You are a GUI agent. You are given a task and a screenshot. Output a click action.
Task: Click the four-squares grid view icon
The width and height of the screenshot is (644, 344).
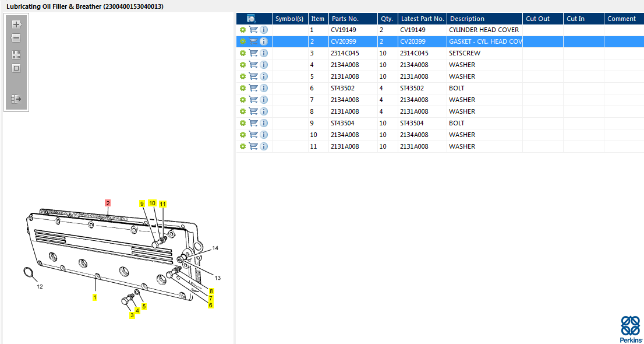pyautogui.click(x=16, y=55)
